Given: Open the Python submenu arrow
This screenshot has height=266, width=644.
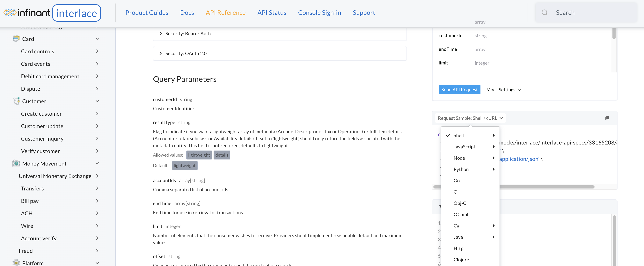Looking at the screenshot, I should 494,169.
